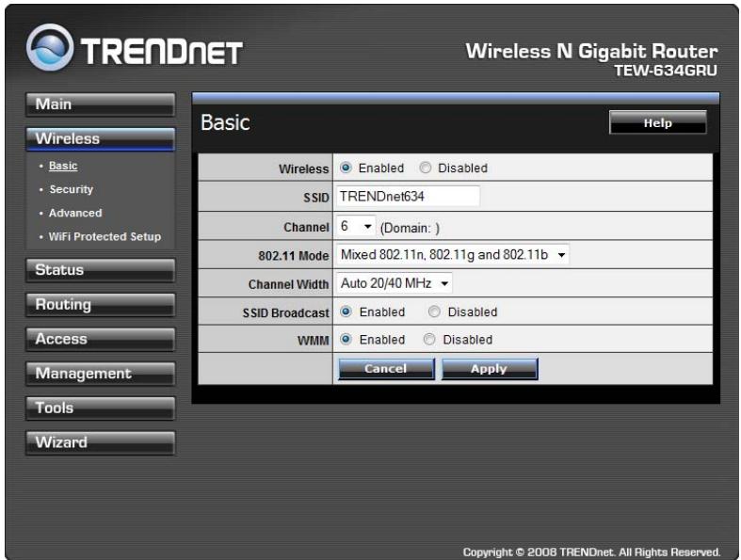The width and height of the screenshot is (741, 560).
Task: Focus the SSID input field
Action: (408, 196)
